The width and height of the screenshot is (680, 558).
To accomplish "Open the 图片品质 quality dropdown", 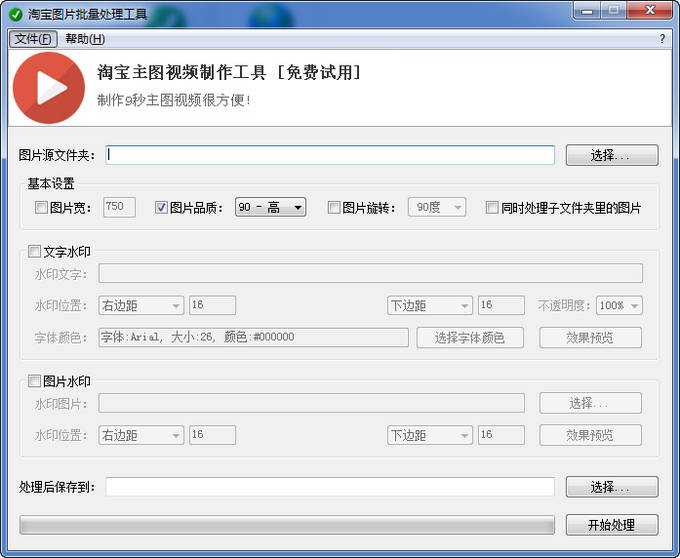I will 271,208.
